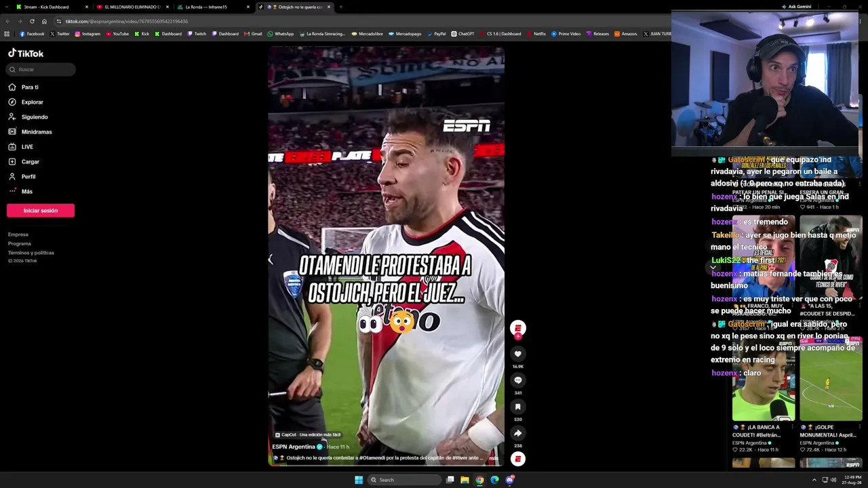Click the Iniciar sesión button
This screenshot has height=488, width=868.
click(x=41, y=210)
